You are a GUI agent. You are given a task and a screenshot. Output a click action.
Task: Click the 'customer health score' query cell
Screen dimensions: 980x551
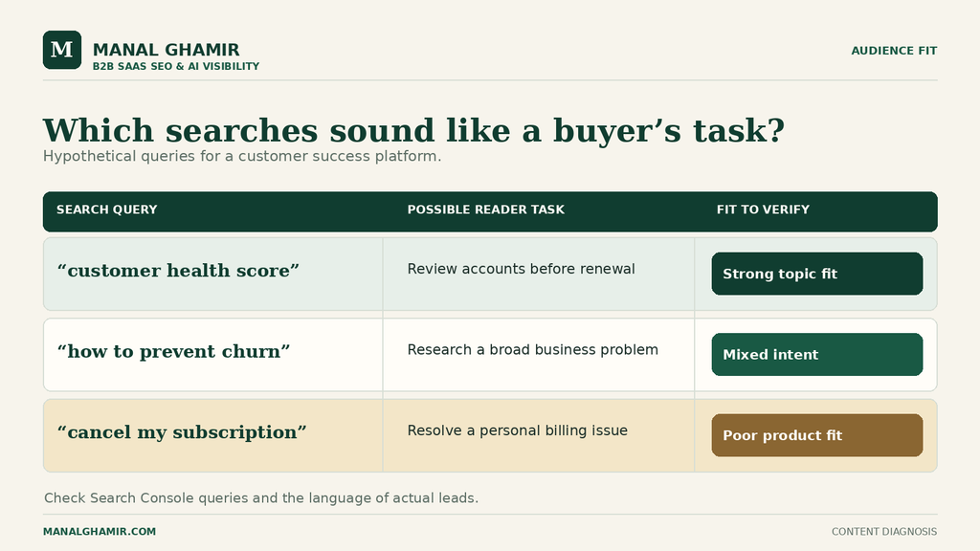pyautogui.click(x=213, y=274)
